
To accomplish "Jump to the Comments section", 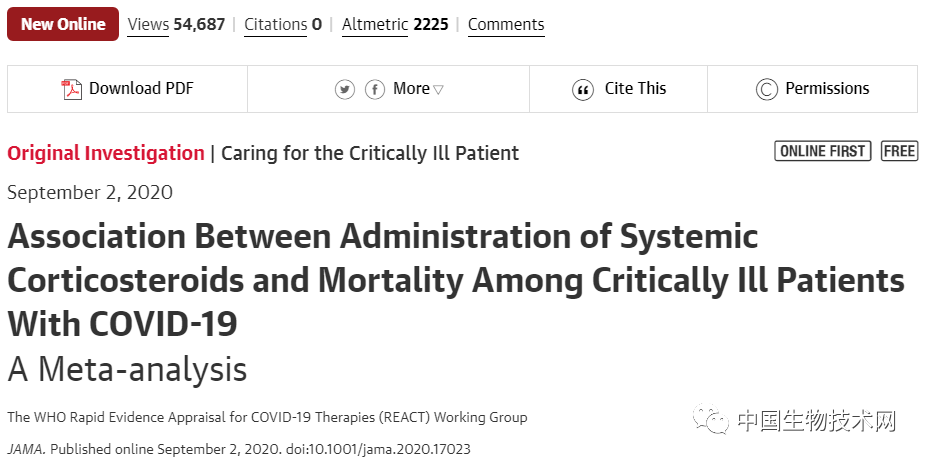I will pos(506,24).
